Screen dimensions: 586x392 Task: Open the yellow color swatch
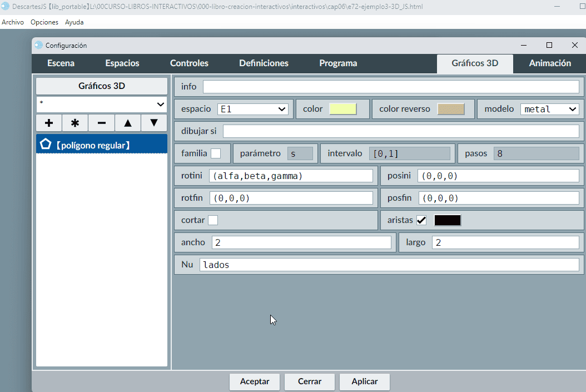(342, 109)
